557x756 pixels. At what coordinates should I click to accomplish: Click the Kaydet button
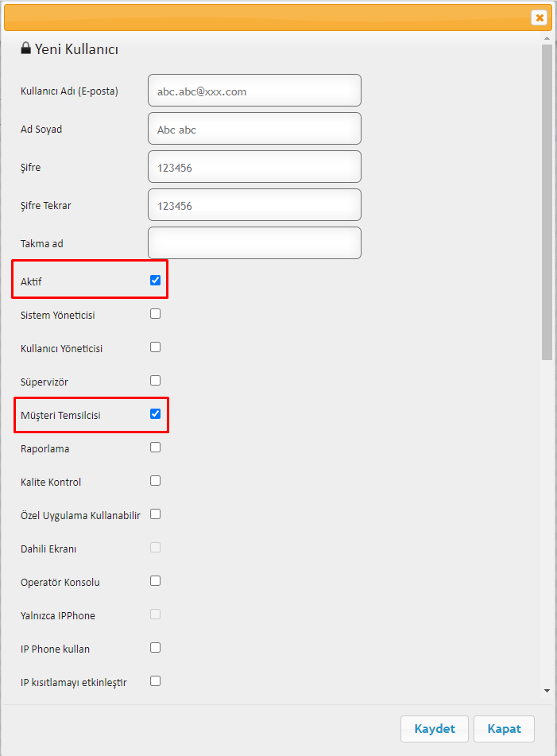(x=435, y=728)
